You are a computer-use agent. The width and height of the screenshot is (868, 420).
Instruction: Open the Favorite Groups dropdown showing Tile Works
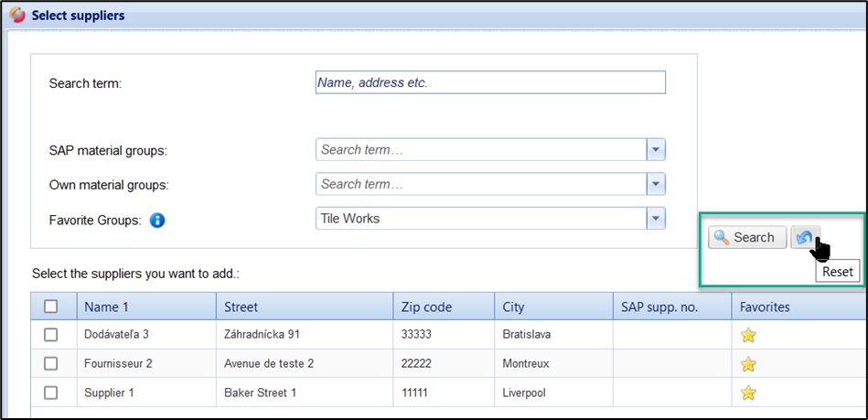[656, 219]
